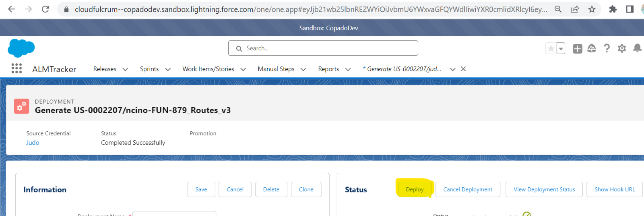Click the Cancel button in Information section
Image resolution: width=644 pixels, height=216 pixels.
235,189
